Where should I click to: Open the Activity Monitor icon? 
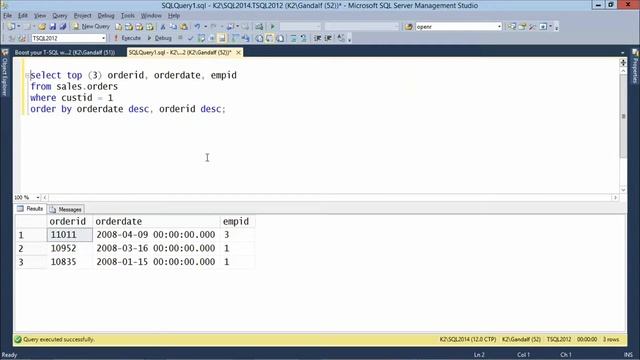259,27
